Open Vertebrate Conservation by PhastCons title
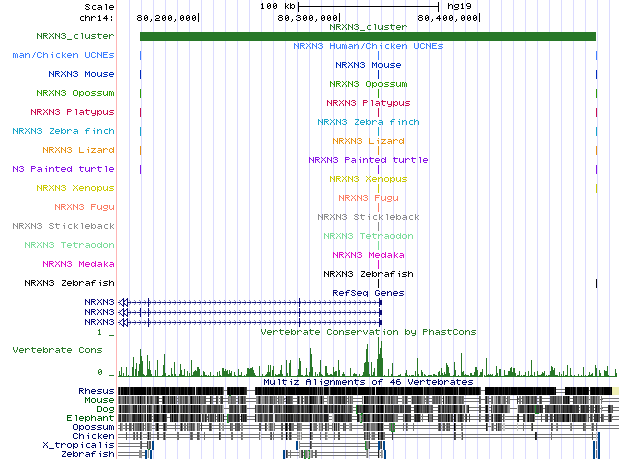The width and height of the screenshot is (620, 459). pyautogui.click(x=368, y=331)
